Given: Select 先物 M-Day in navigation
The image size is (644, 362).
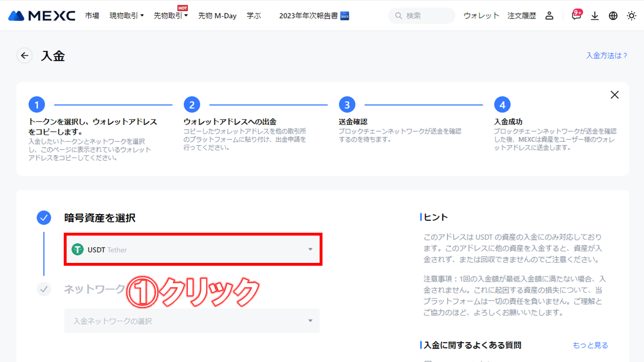Looking at the screenshot, I should pyautogui.click(x=217, y=15).
